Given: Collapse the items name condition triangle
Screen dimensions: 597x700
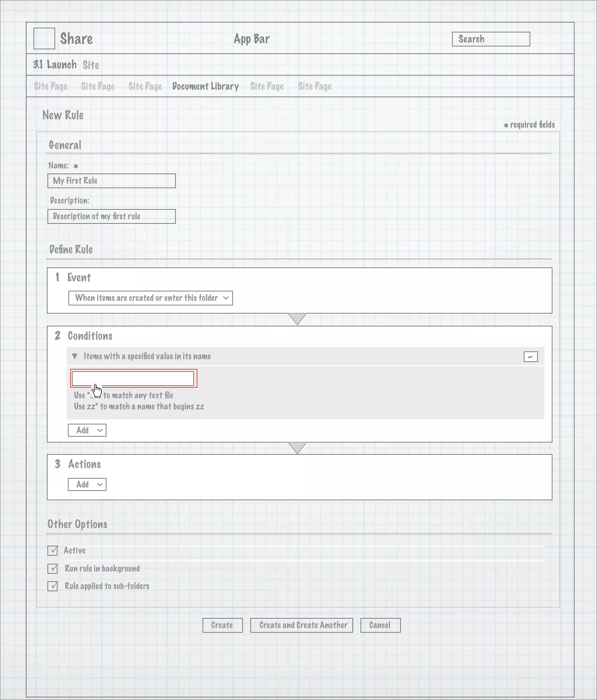Looking at the screenshot, I should coord(75,356).
